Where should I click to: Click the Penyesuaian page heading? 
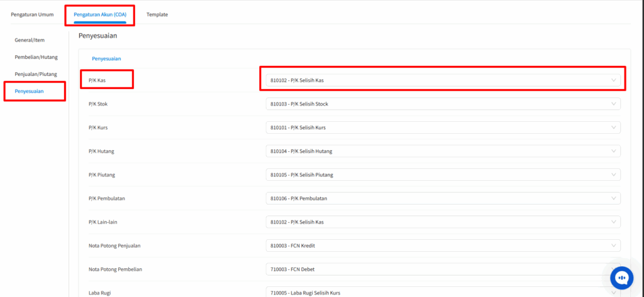[x=97, y=36]
